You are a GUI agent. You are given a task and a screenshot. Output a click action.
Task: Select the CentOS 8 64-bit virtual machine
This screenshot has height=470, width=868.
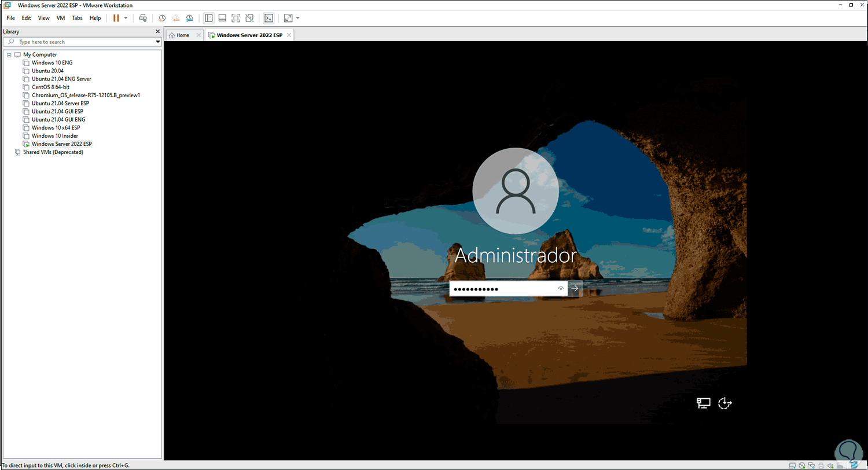coord(51,87)
